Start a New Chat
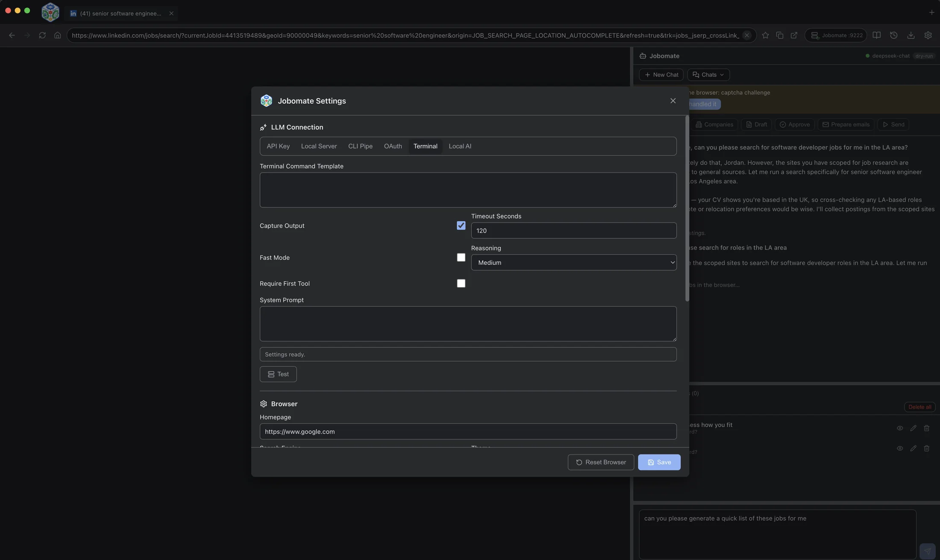Viewport: 940px width, 560px height. (661, 75)
